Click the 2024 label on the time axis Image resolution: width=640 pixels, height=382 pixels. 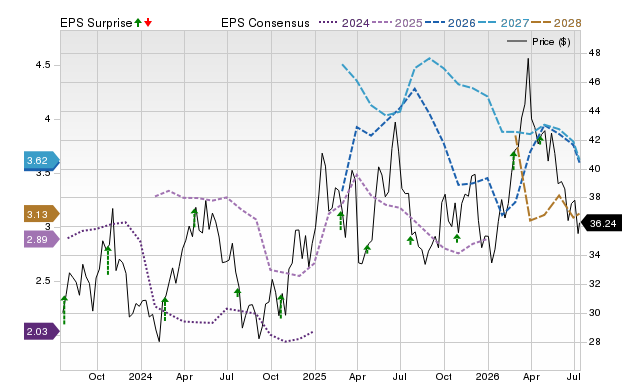[x=140, y=376]
